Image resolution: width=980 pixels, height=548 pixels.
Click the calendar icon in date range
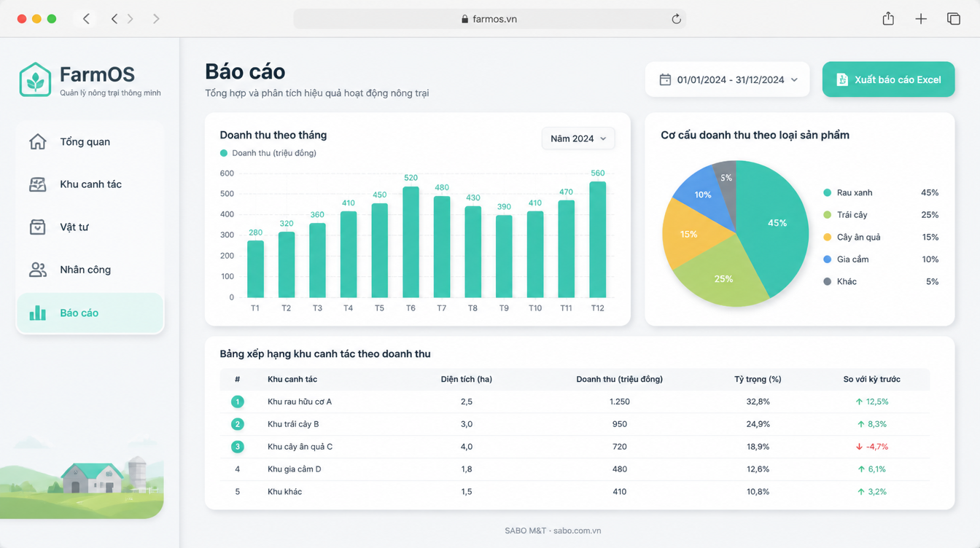tap(665, 79)
